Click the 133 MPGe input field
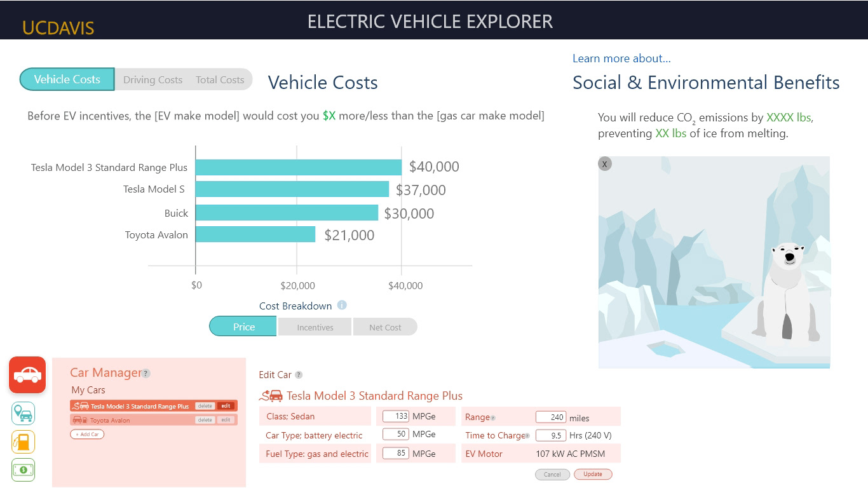The image size is (868, 488). click(x=396, y=416)
